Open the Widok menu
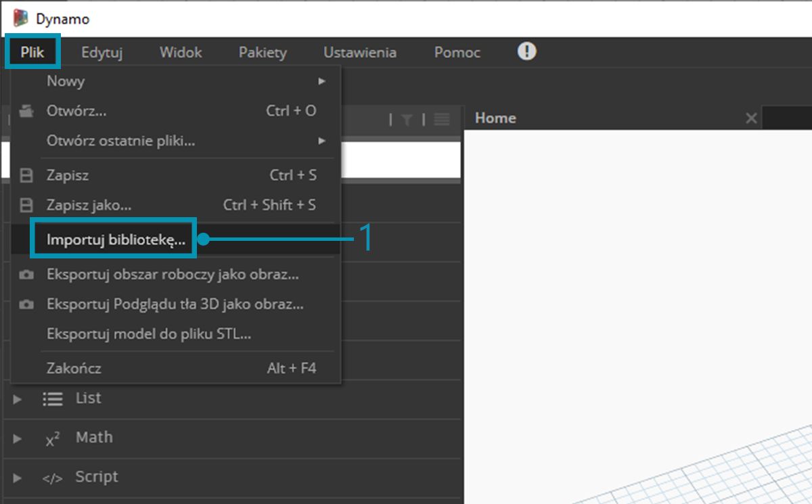812x504 pixels. coord(181,52)
